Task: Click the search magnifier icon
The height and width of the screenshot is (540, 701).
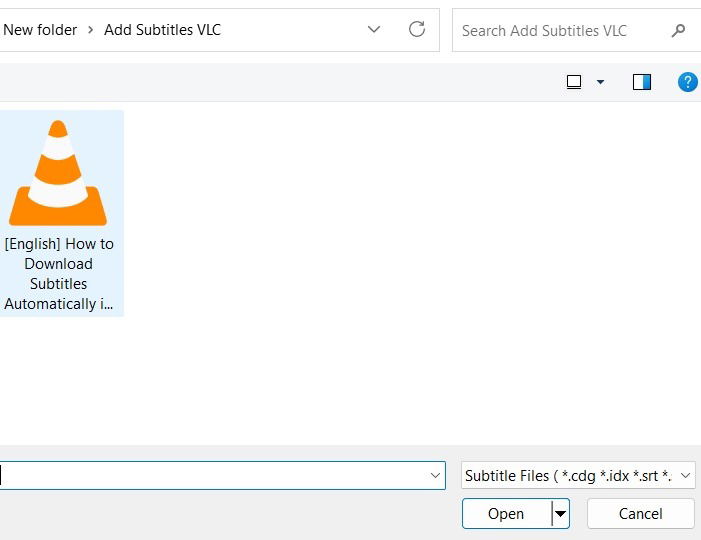Action: coord(679,31)
